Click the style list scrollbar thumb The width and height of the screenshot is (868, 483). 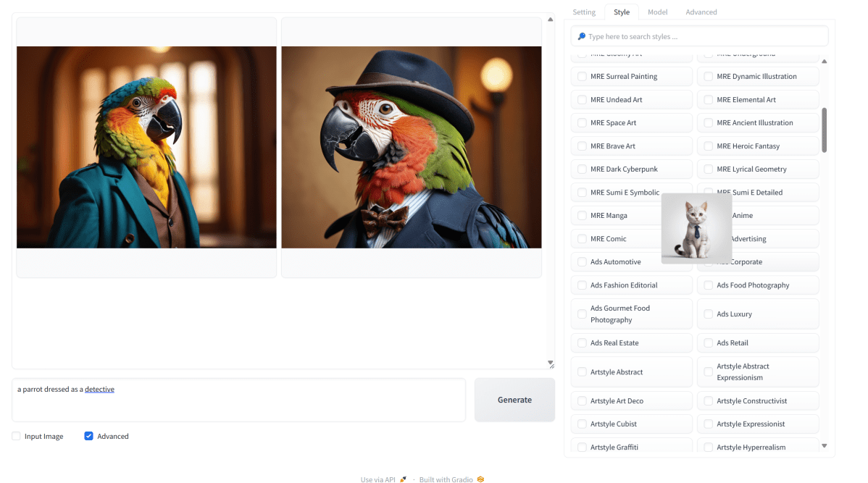tap(825, 130)
